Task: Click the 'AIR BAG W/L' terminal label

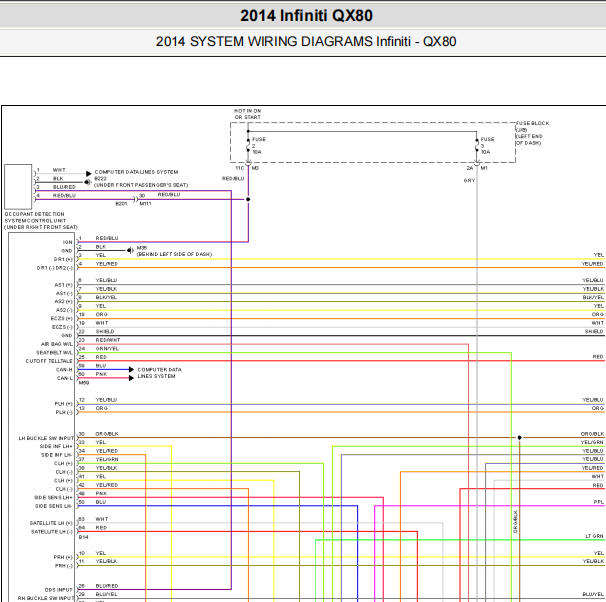Action: point(57,344)
